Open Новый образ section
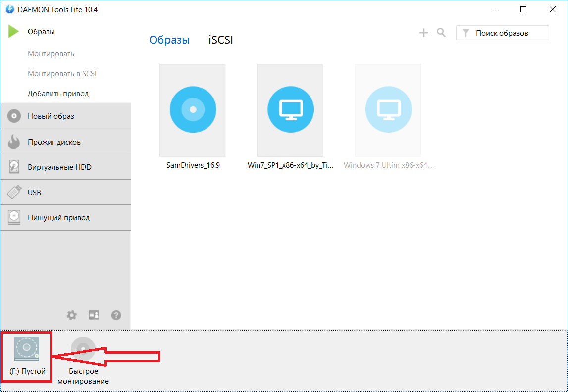 [x=65, y=116]
